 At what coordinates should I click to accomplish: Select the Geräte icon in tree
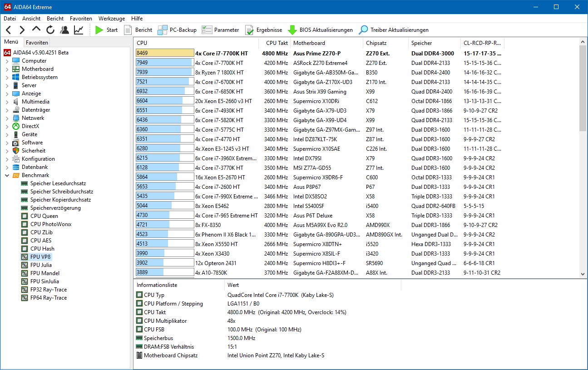[16, 134]
